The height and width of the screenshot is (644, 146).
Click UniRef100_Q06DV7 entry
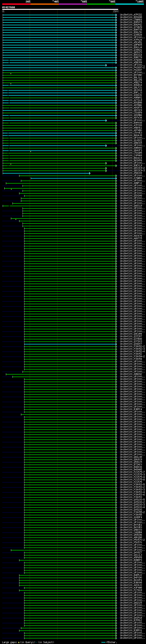click(x=131, y=344)
